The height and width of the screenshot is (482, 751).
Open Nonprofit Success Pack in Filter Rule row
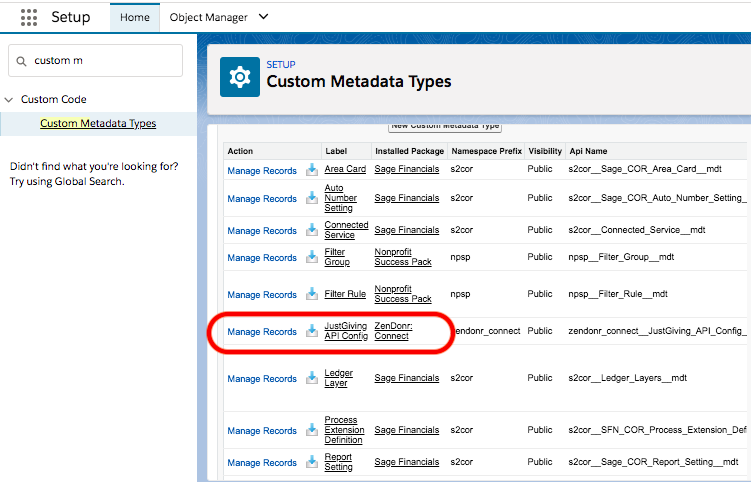403,294
